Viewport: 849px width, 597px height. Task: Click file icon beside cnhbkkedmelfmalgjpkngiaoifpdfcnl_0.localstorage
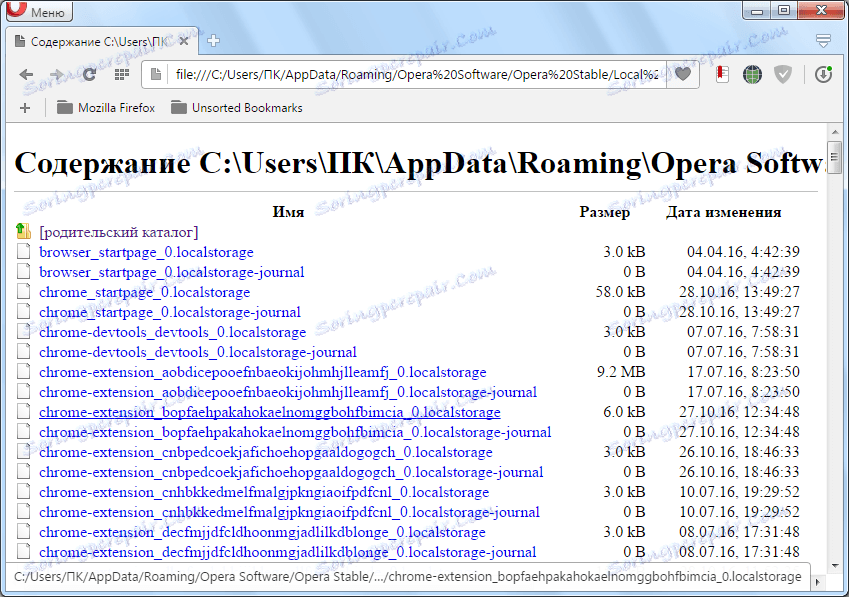[x=23, y=492]
